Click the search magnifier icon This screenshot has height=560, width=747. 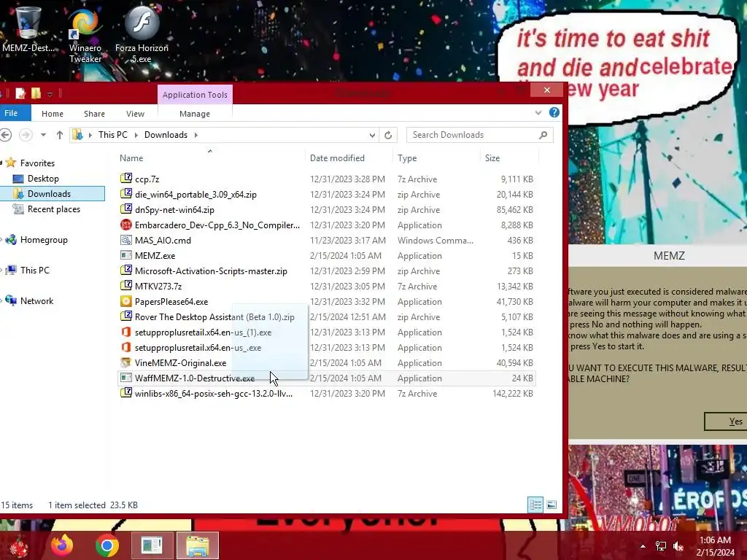click(543, 135)
